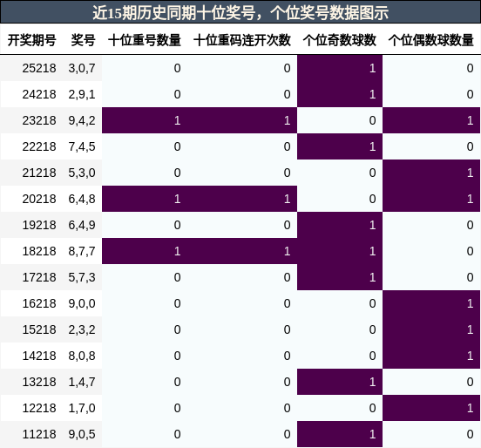Viewport: 481px width, 448px height.
Task: Click the 奖号 column header
Action: (83, 40)
